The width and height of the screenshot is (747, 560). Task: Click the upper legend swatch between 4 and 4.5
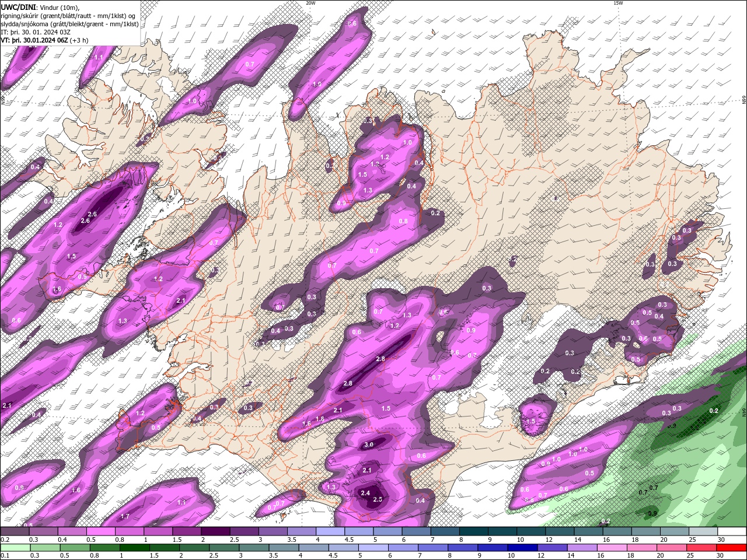[x=330, y=531]
